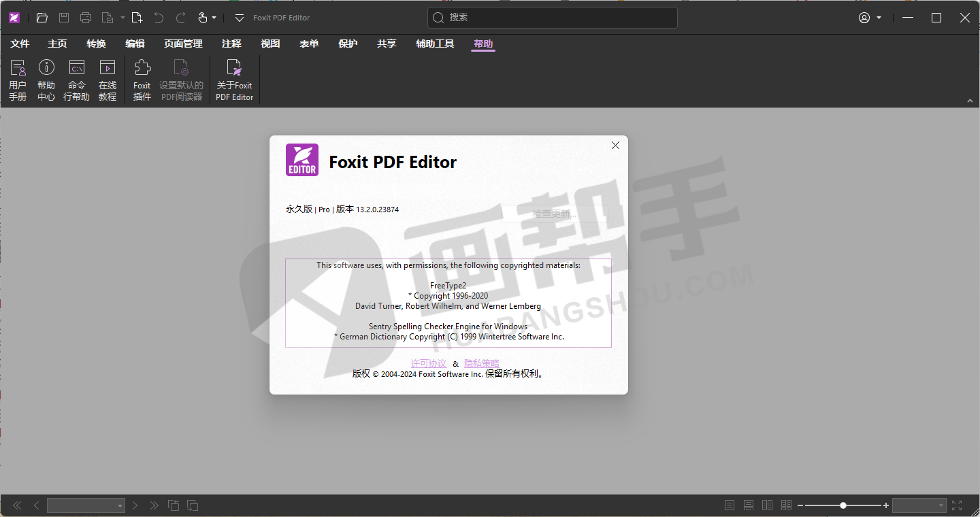The image size is (980, 517).
Task: Click 设置默认的PDF阅读器 button
Action: [182, 80]
